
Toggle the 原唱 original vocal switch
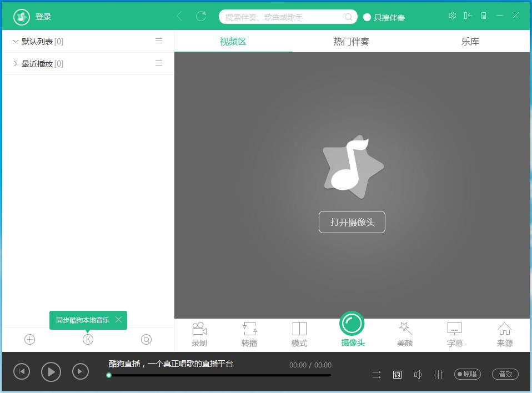click(467, 374)
